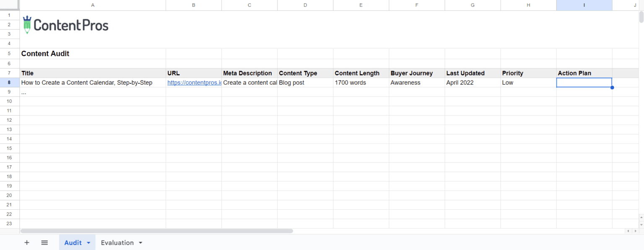The image size is (644, 250).
Task: Add a new sheet with plus icon
Action: click(x=27, y=242)
